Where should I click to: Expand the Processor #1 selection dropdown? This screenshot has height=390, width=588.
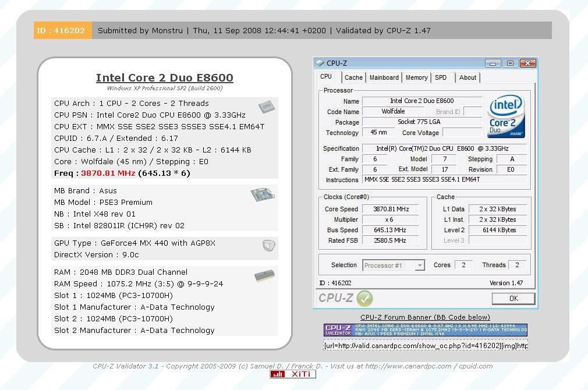[420, 265]
